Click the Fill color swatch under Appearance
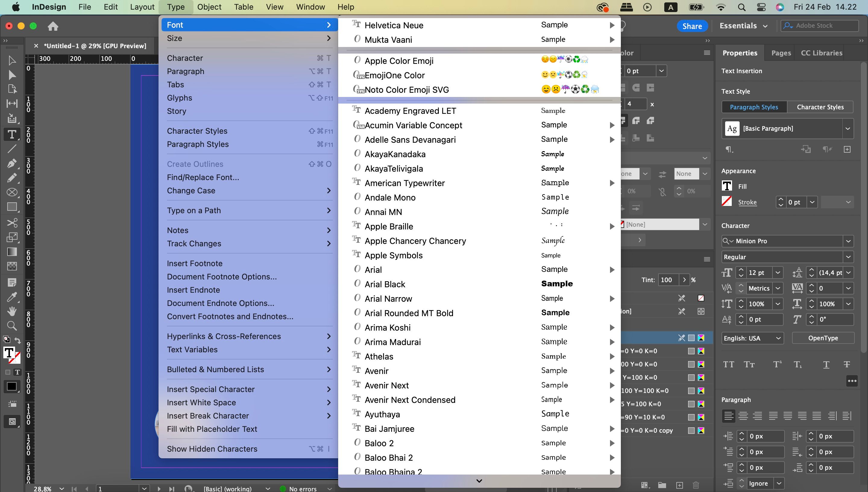Image resolution: width=868 pixels, height=492 pixels. tap(727, 185)
